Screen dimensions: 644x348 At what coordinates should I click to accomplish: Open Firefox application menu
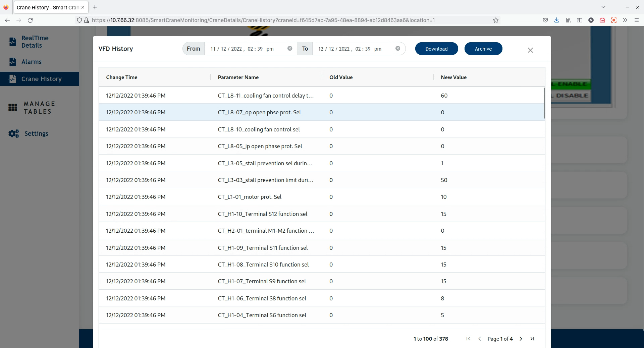(637, 20)
